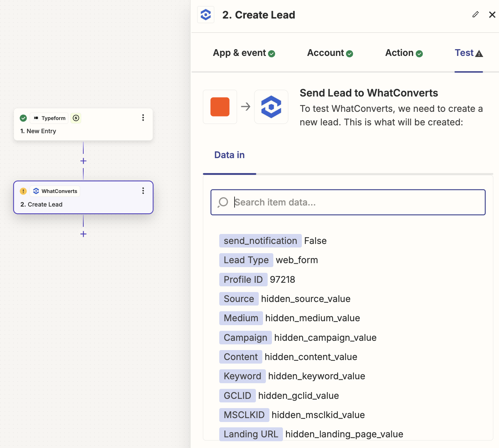
Task: Open the App & event tab
Action: click(244, 53)
